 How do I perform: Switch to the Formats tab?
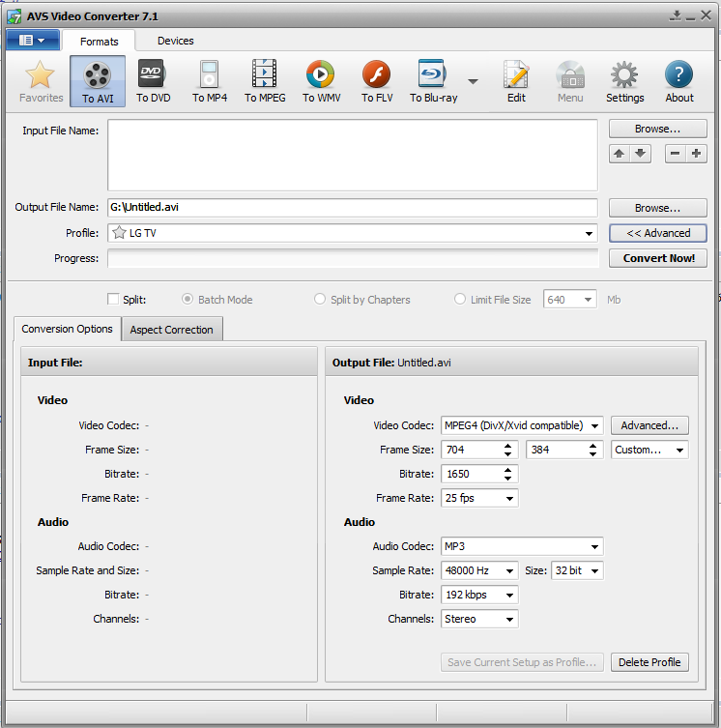pyautogui.click(x=99, y=42)
